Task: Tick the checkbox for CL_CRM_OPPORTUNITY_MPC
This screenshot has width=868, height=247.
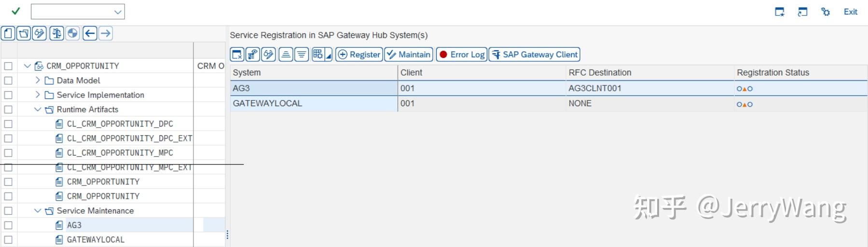Action: (8, 153)
